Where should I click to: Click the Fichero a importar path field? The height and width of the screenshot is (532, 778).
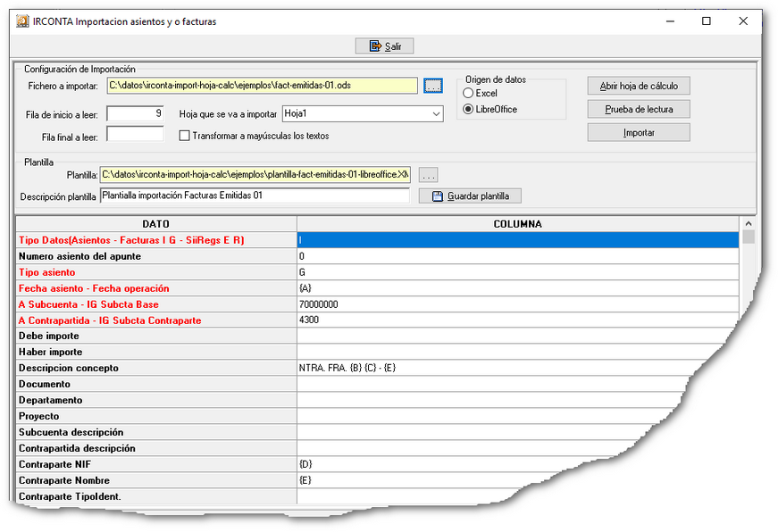point(262,86)
